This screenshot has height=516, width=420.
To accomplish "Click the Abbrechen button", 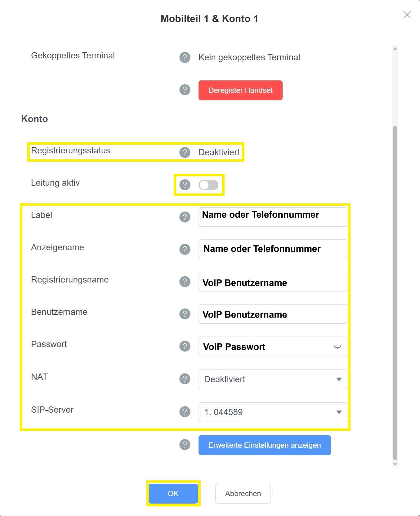I will [243, 493].
